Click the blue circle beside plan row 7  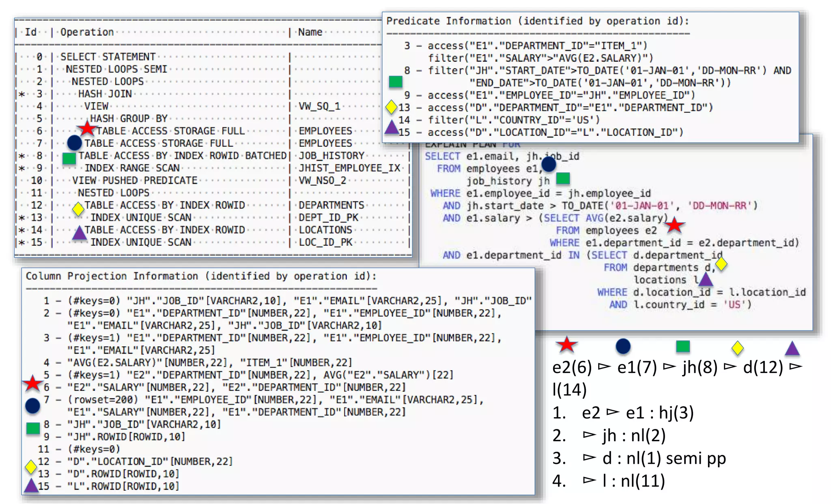pyautogui.click(x=74, y=143)
